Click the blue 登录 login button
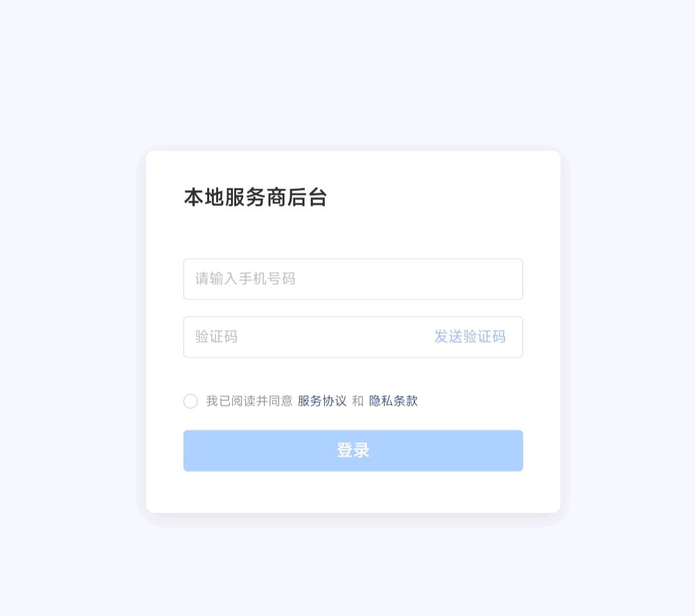The width and height of the screenshot is (695, 616). click(353, 451)
